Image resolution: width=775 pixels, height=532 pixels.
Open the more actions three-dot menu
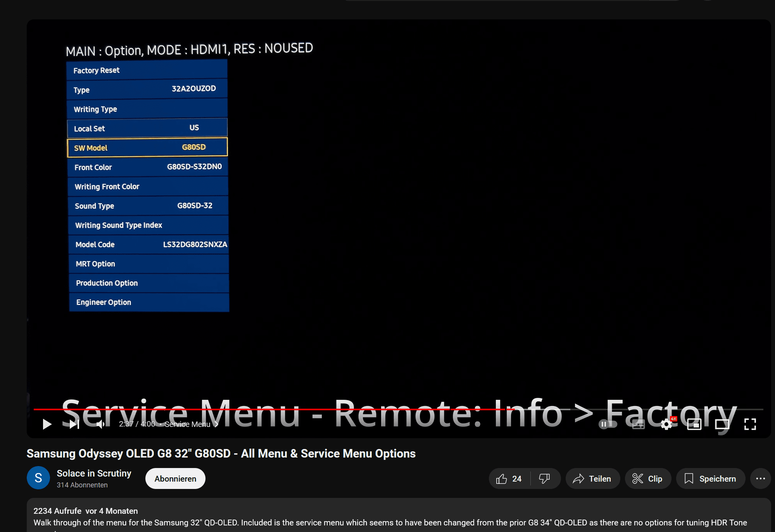(x=761, y=479)
